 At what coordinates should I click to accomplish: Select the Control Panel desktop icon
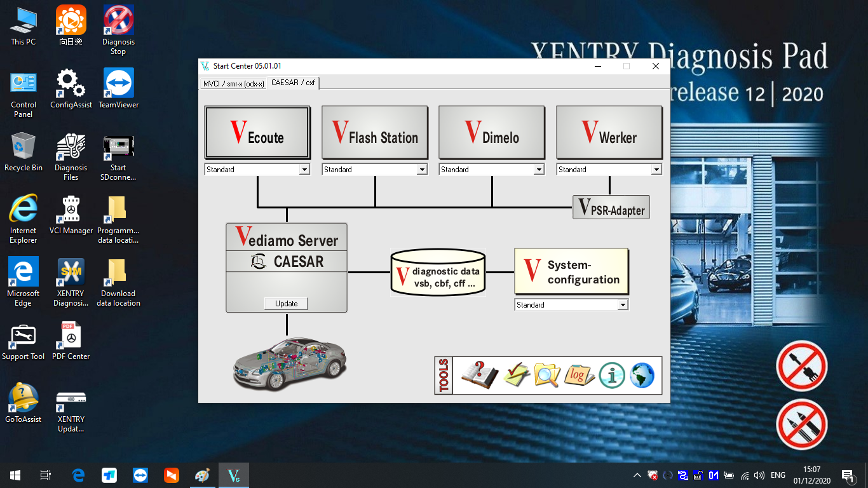pyautogui.click(x=24, y=95)
